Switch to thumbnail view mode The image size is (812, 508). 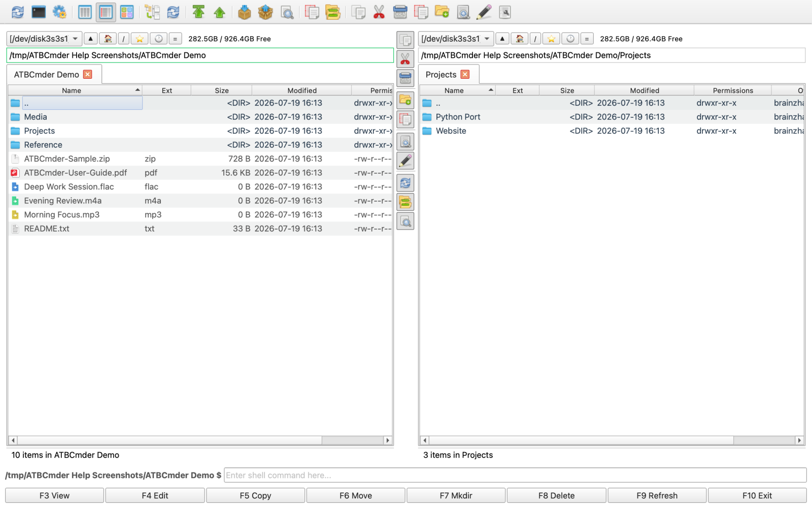click(127, 12)
